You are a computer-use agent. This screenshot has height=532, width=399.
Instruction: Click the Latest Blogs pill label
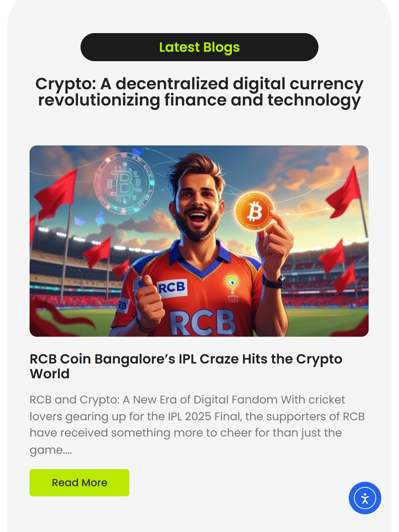click(199, 47)
